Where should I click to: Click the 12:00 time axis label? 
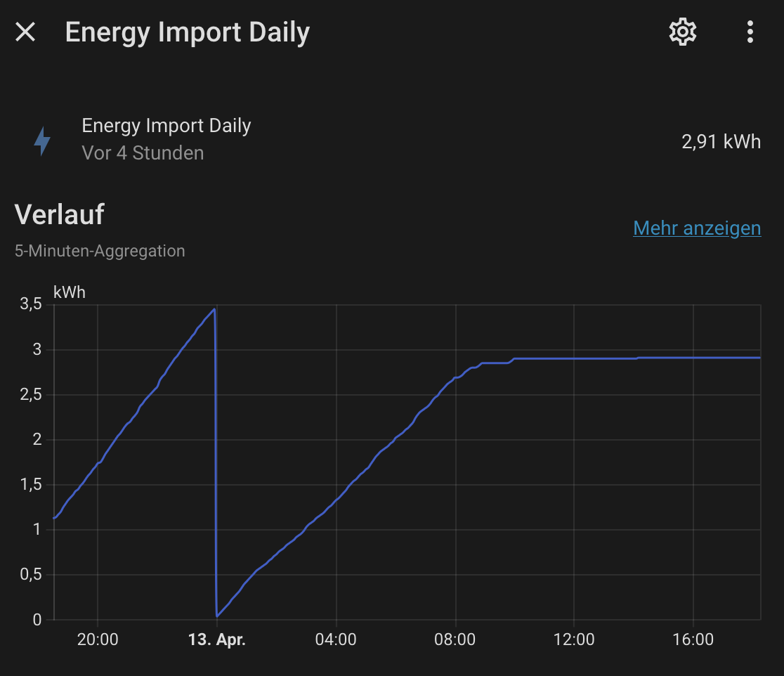pyautogui.click(x=574, y=640)
